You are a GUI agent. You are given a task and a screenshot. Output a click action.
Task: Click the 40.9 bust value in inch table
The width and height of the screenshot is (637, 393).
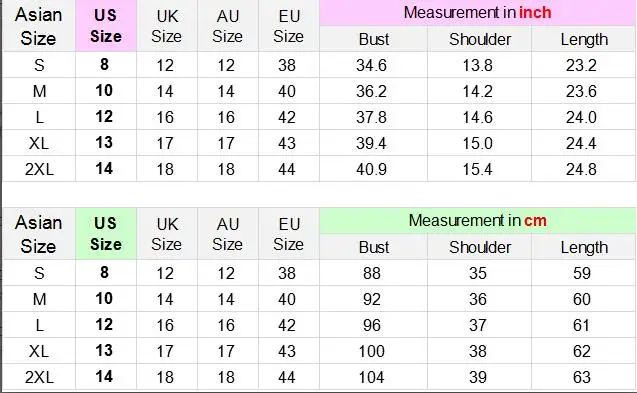point(371,169)
